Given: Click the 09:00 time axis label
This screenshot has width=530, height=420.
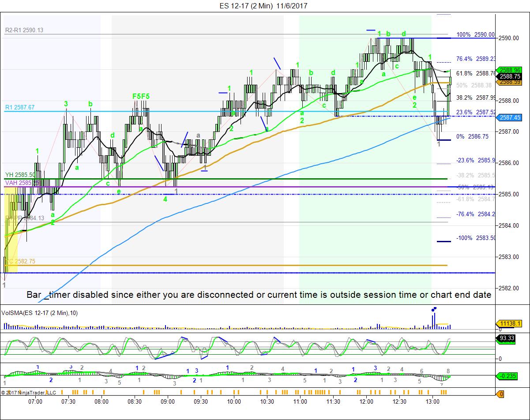Looking at the screenshot, I should point(168,401).
